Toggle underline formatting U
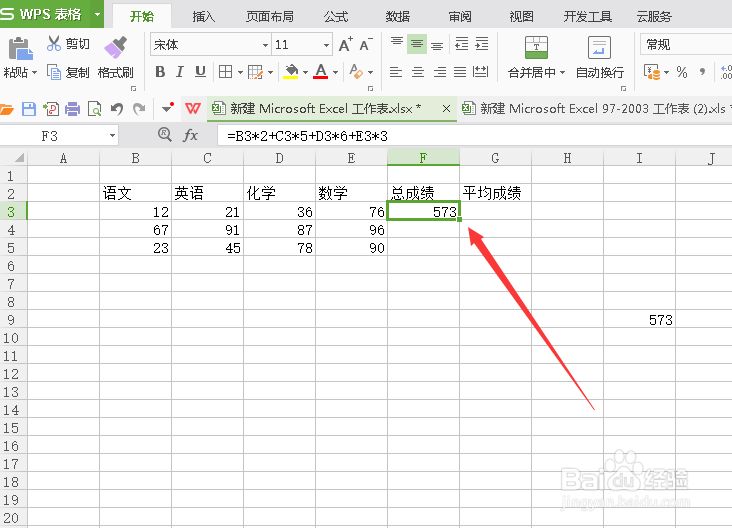732x528 pixels. (200, 72)
